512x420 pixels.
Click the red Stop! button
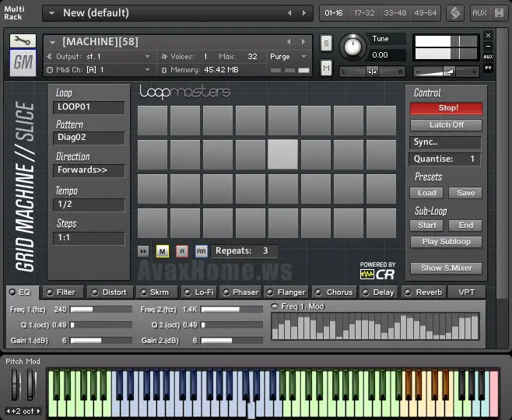[x=446, y=108]
